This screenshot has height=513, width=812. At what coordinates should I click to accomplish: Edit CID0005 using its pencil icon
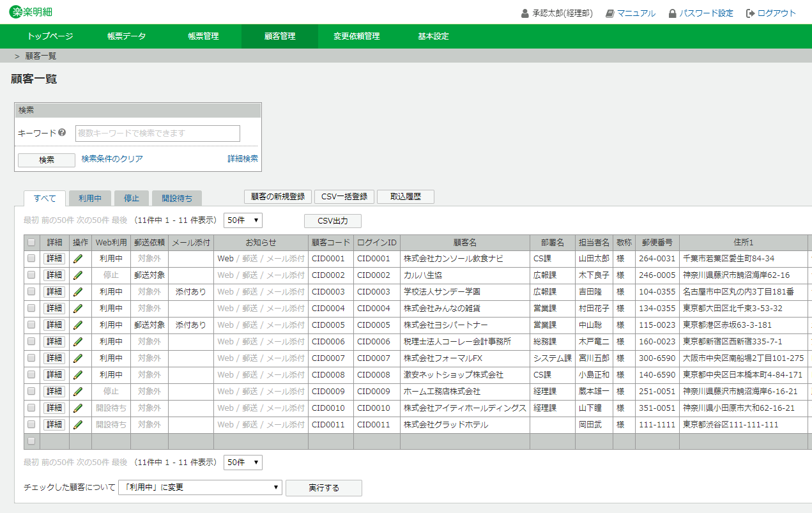click(79, 325)
